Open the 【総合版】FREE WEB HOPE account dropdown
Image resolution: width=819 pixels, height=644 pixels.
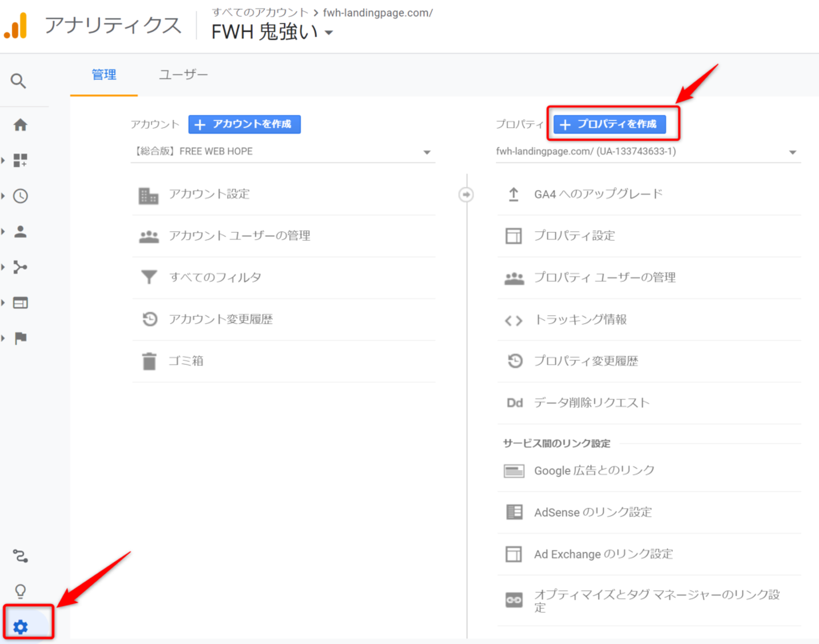(282, 151)
